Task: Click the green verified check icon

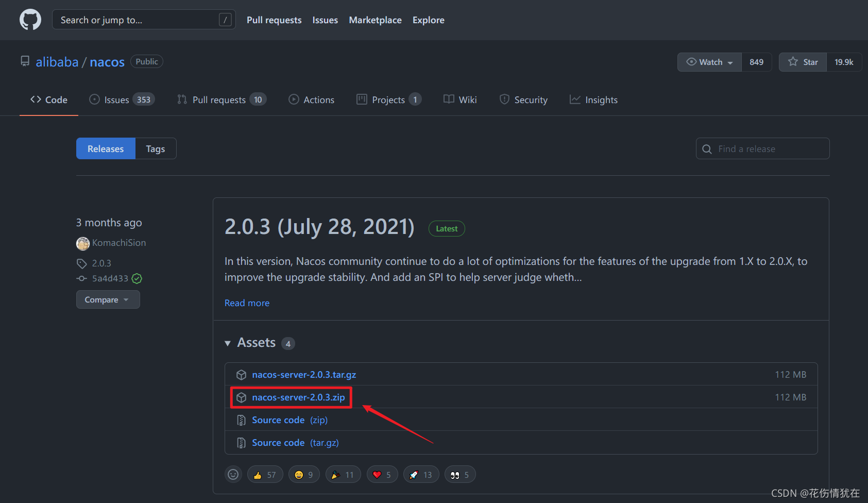Action: click(137, 278)
